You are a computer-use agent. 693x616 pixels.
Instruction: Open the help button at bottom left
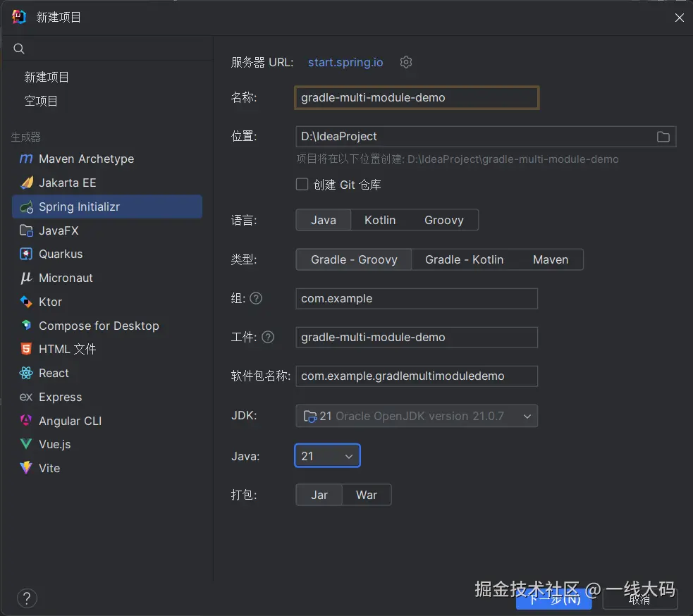click(27, 598)
